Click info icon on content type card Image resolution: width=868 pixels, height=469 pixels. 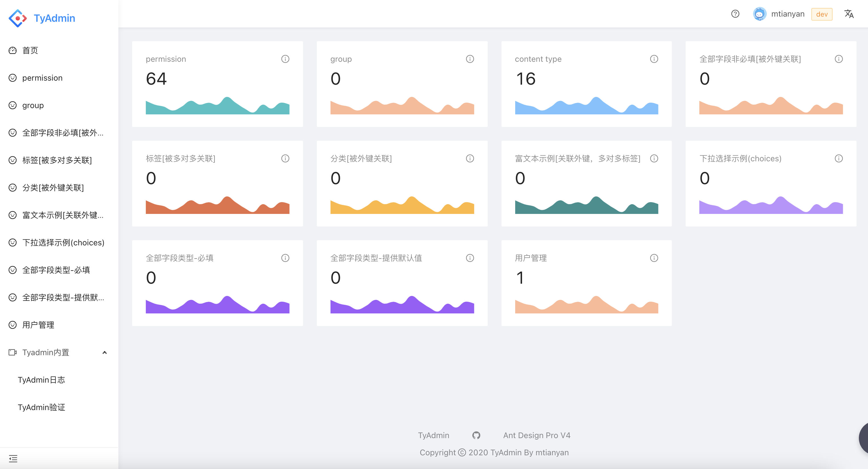(x=654, y=59)
